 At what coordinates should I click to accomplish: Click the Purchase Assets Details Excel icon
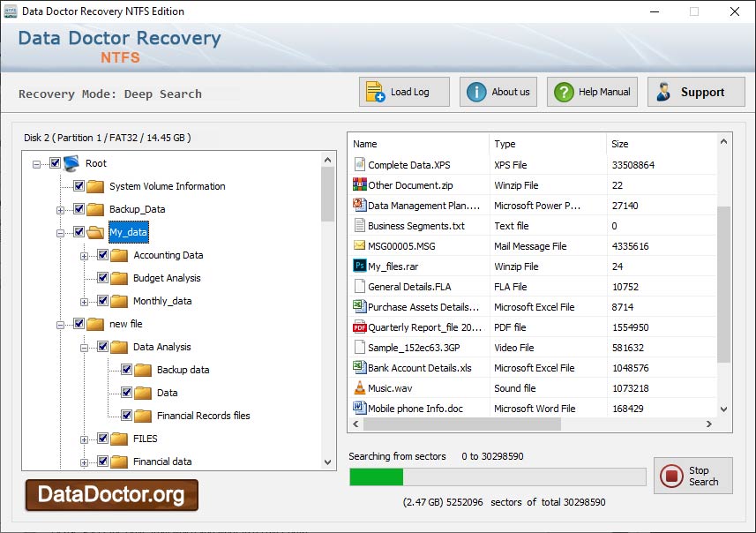click(x=359, y=306)
